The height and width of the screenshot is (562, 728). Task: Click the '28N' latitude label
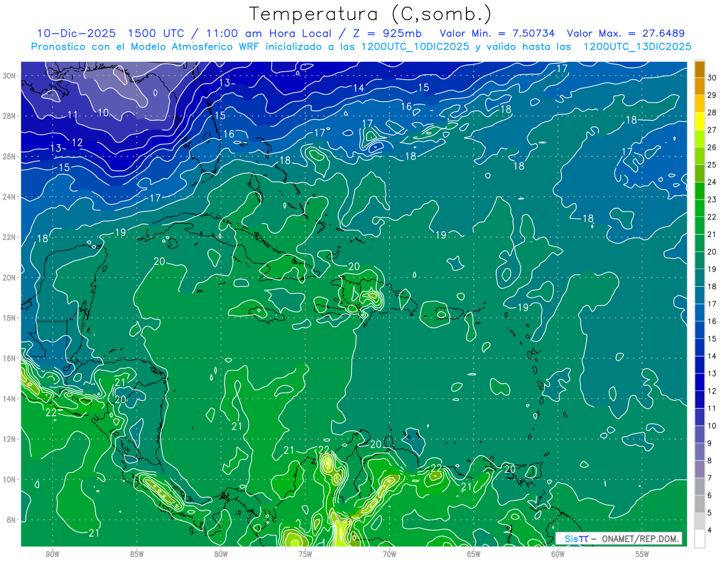click(10, 116)
